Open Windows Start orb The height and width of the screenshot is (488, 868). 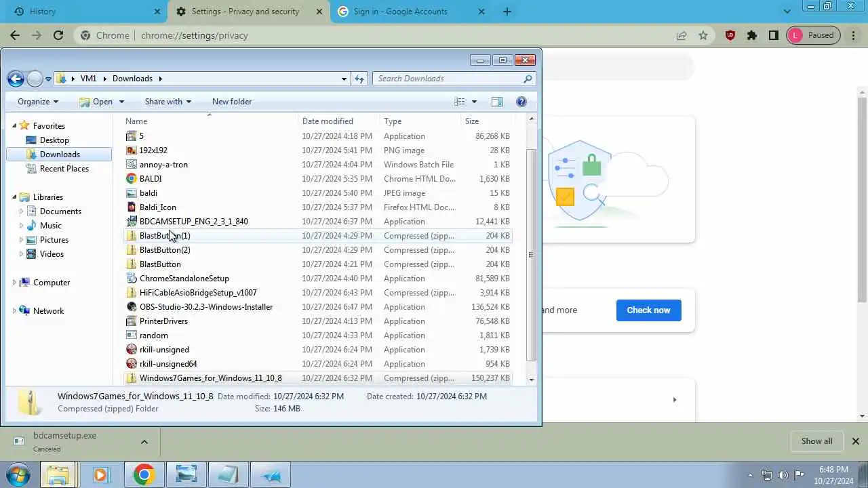coord(18,474)
